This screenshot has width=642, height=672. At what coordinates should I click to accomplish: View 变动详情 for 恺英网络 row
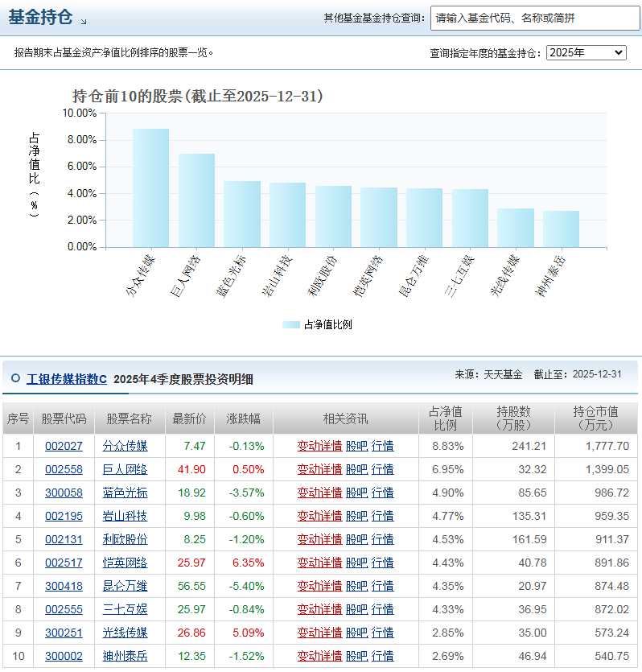coord(320,563)
